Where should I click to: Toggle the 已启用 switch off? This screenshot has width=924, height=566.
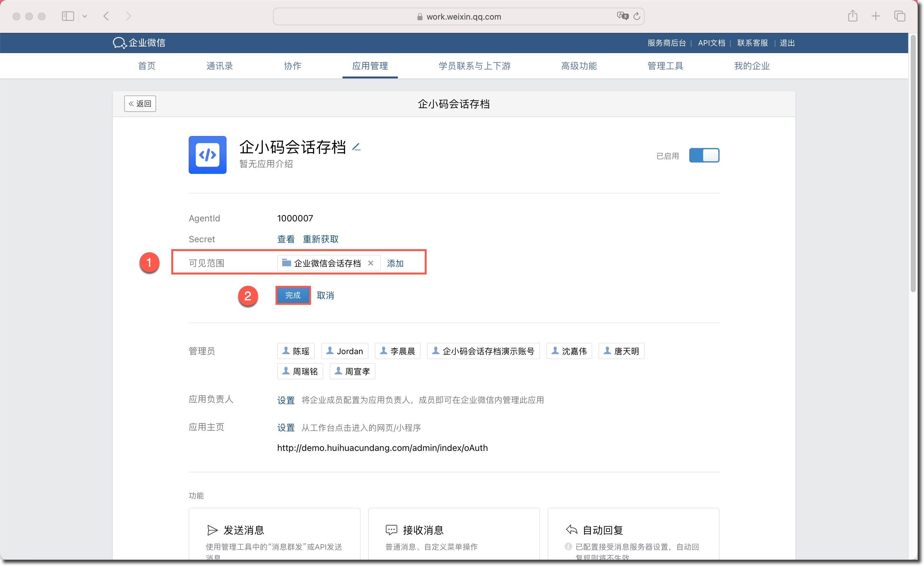coord(704,155)
